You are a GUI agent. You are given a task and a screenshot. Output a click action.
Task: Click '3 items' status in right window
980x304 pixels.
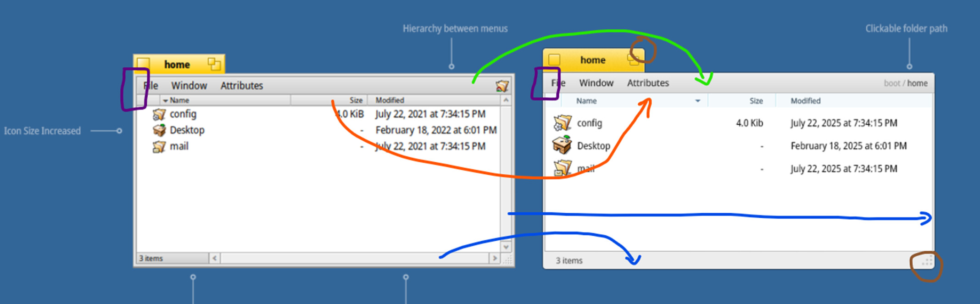point(569,260)
